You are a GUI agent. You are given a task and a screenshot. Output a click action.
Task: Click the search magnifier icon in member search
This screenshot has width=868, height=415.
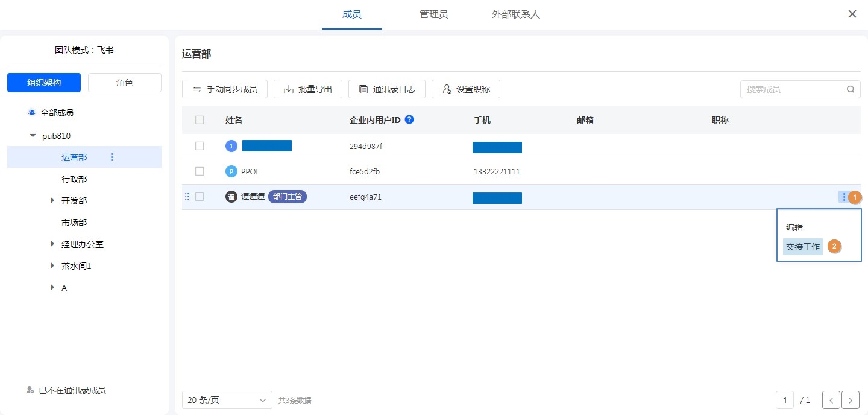(851, 89)
